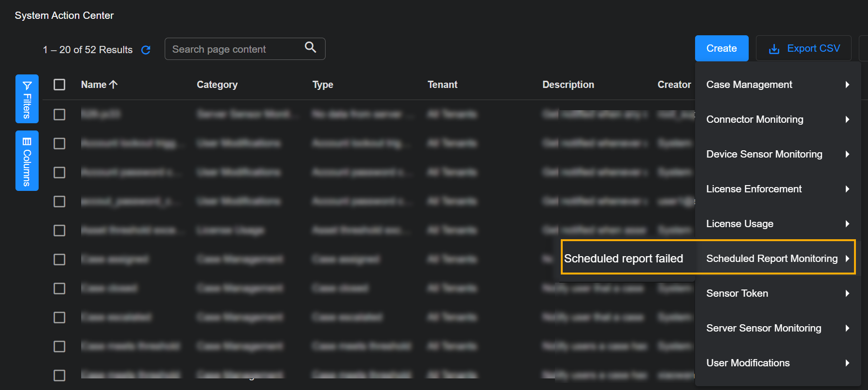The image size is (868, 390).
Task: Focus the Search page content field
Action: (234, 49)
